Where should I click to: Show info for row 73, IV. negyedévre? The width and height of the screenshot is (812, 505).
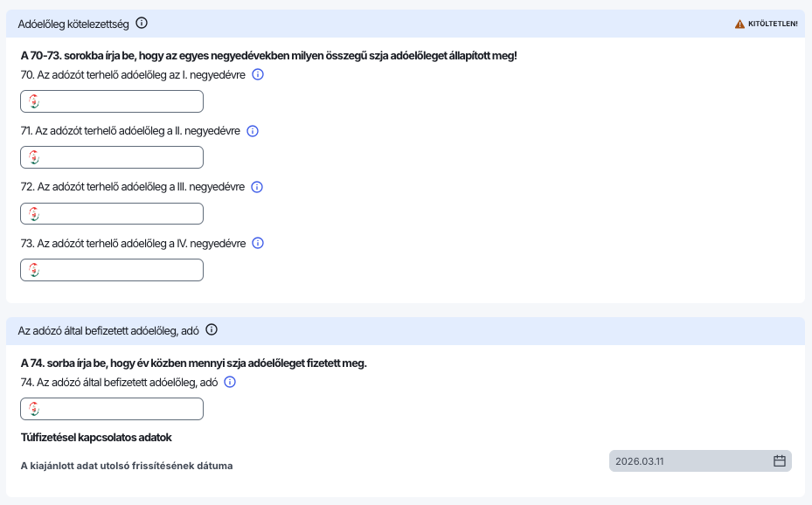pyautogui.click(x=257, y=244)
